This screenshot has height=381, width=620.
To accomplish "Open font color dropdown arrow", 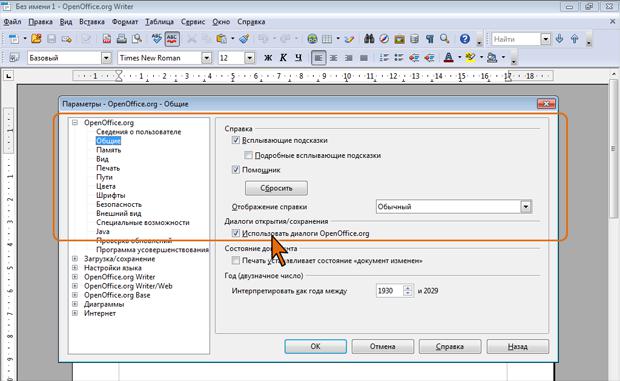I will tap(459, 58).
